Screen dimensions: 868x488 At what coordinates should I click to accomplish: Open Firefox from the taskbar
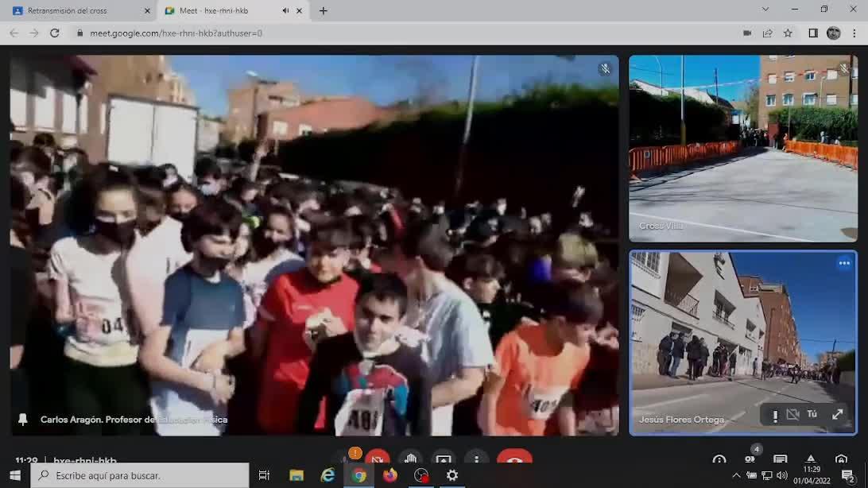point(390,475)
